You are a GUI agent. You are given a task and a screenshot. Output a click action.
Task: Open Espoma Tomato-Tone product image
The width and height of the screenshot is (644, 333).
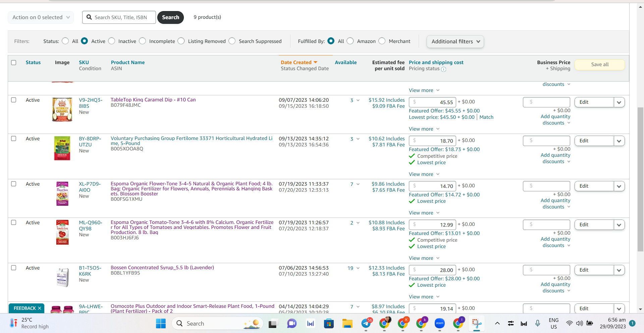(x=62, y=232)
